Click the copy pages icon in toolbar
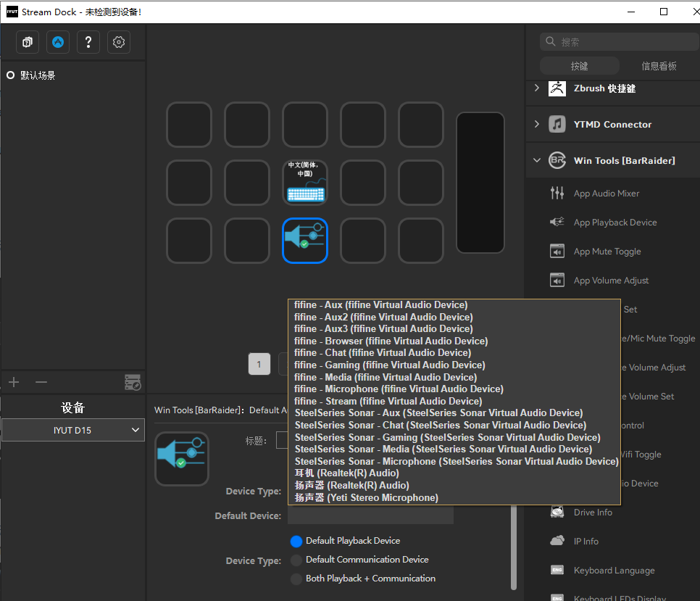The image size is (700, 601). (x=28, y=42)
